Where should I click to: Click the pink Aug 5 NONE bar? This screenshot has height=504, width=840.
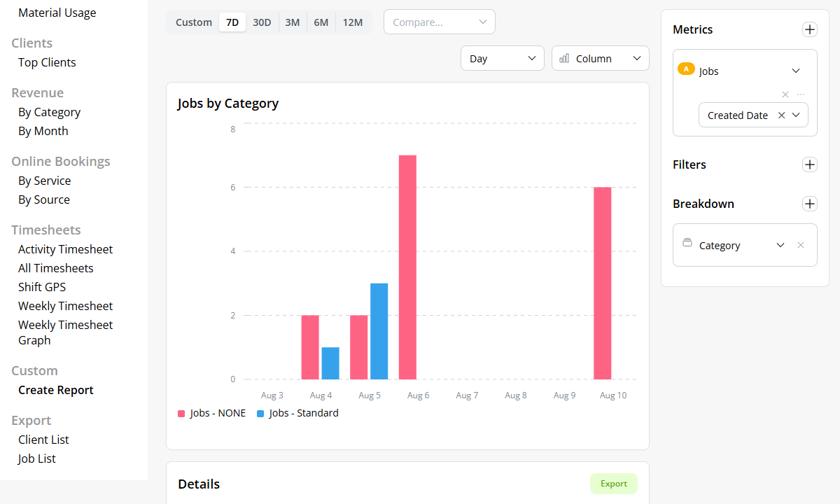pos(359,347)
